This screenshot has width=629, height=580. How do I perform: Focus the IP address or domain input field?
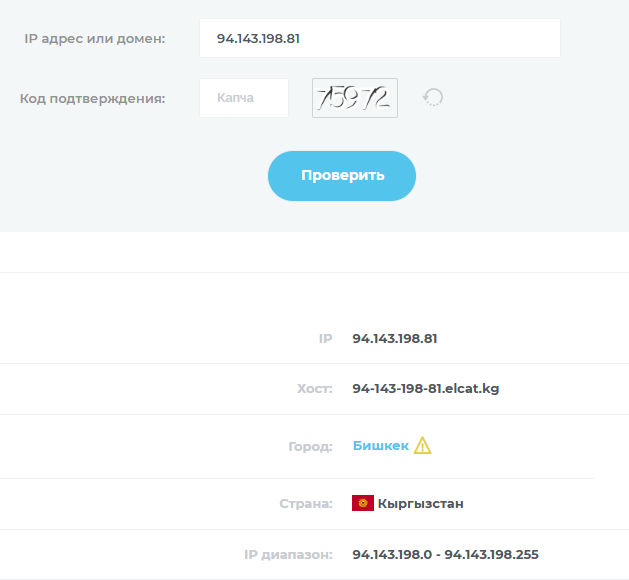379,38
